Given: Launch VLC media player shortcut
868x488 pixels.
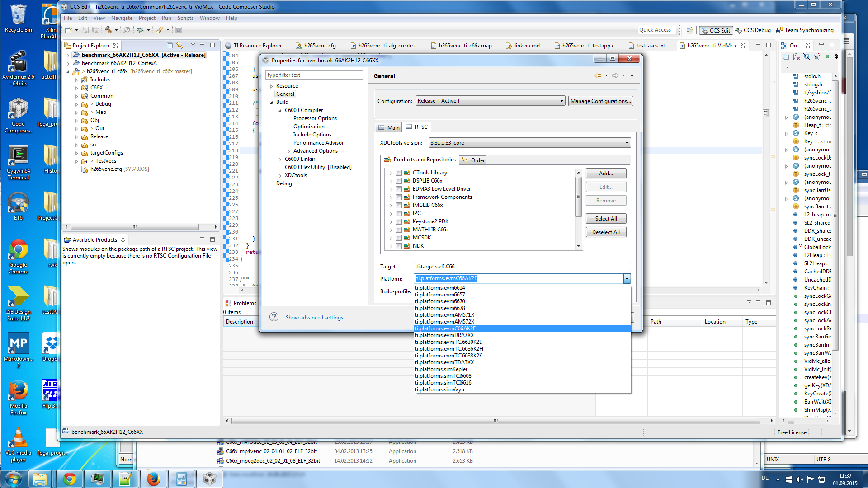Looking at the screenshot, I should tap(18, 445).
